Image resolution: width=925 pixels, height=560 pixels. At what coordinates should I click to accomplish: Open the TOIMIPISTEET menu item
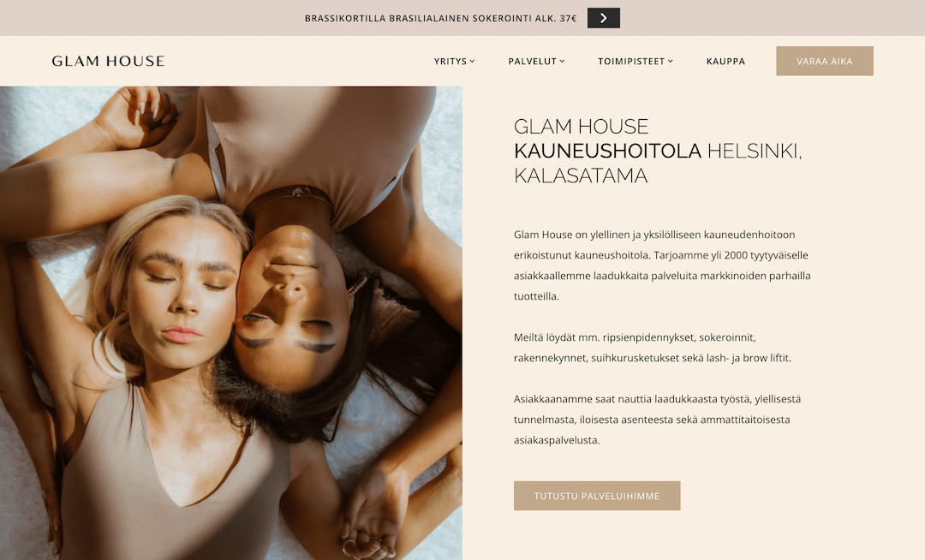click(x=631, y=62)
